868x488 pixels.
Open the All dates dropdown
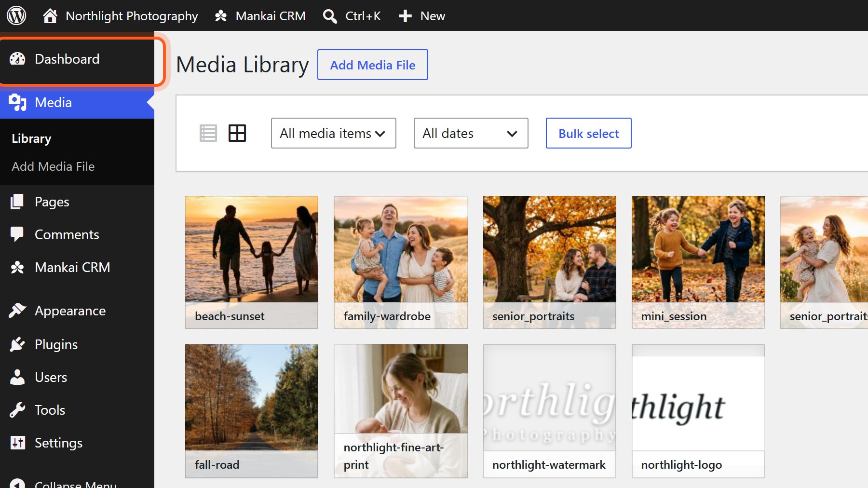coord(471,133)
